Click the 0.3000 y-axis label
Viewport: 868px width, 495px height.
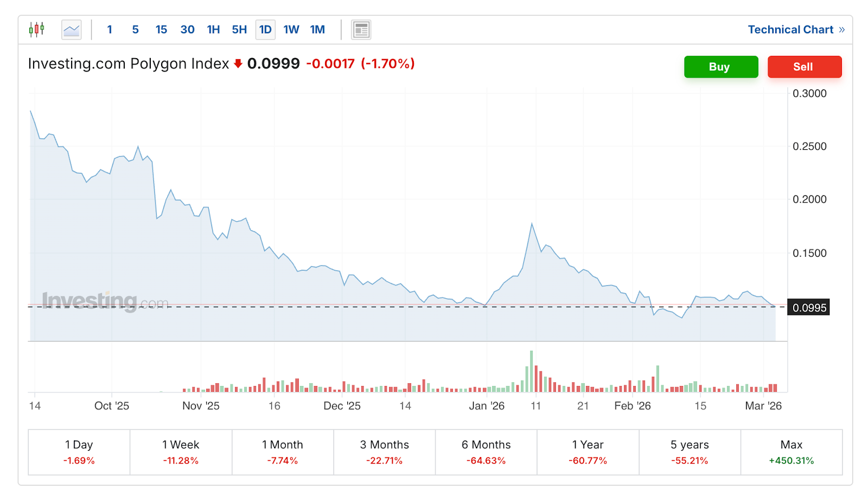point(809,93)
